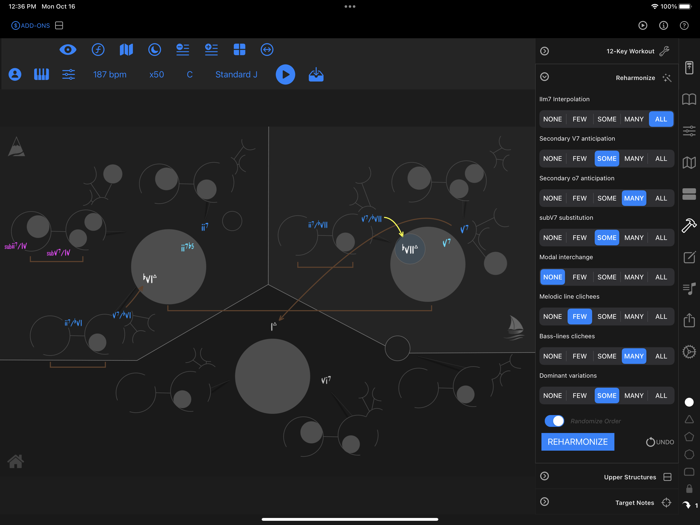Click the download to tray icon

click(316, 75)
